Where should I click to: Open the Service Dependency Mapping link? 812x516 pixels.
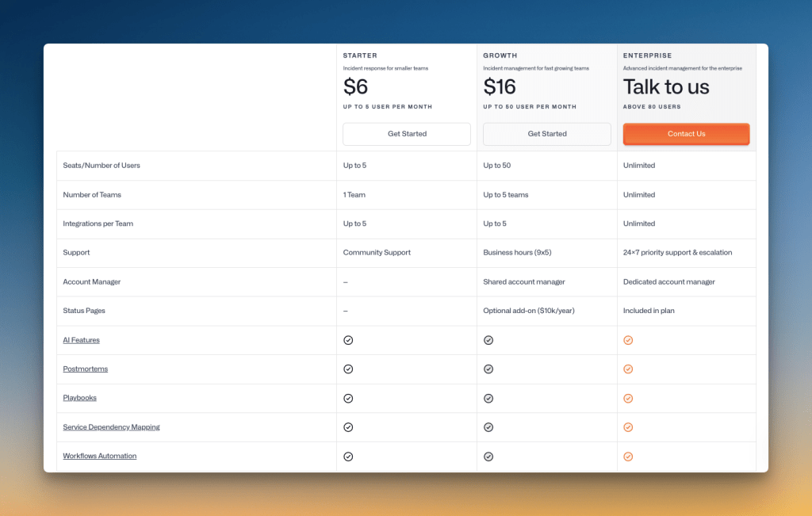click(x=111, y=426)
